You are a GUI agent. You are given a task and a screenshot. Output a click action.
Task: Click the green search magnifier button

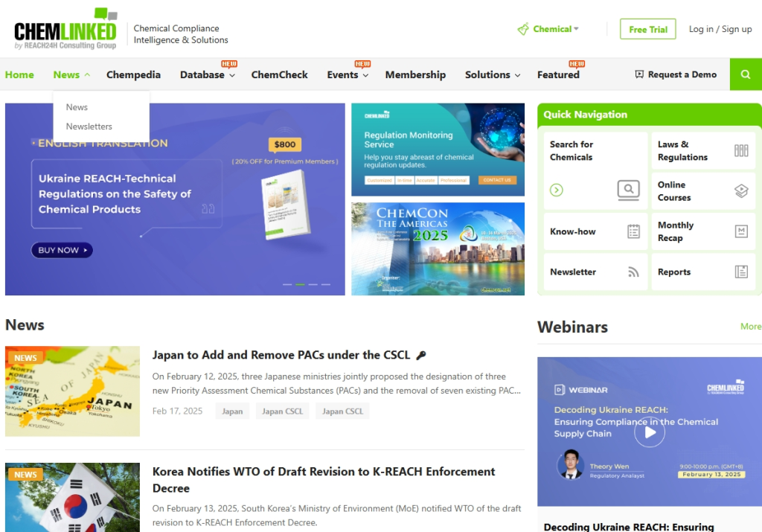tap(746, 74)
